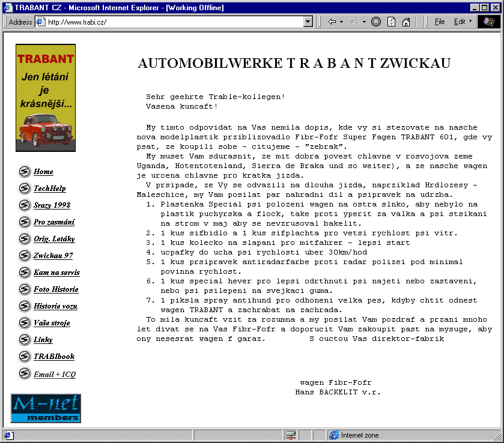The image size is (504, 443).
Task: Follow the Kam na servis link
Action: pos(57,273)
